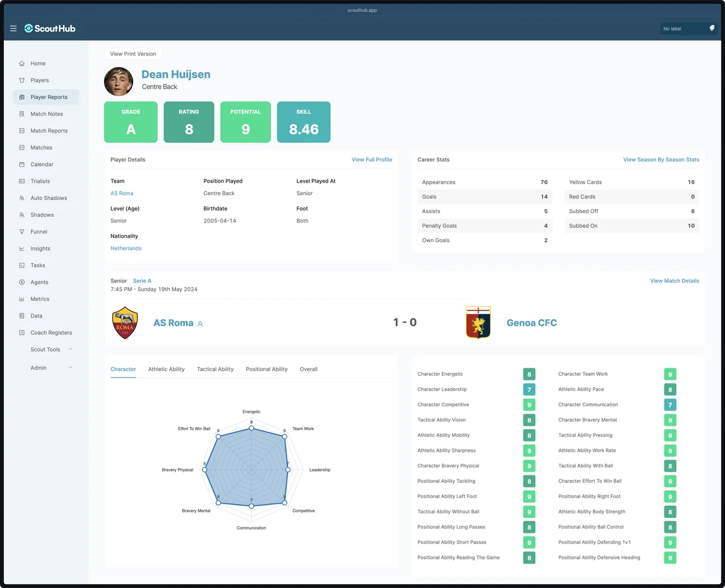Click the Coach Registers icon
This screenshot has width=725, height=588.
point(22,333)
